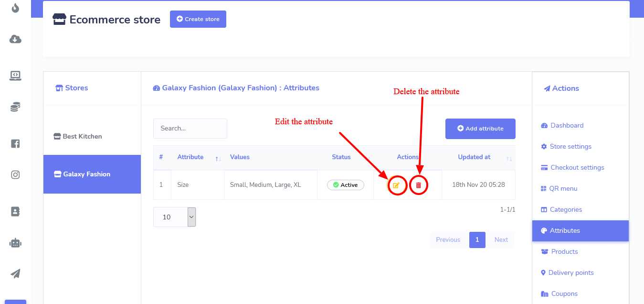
Task: Open the contact book sidebar icon
Action: 15,211
